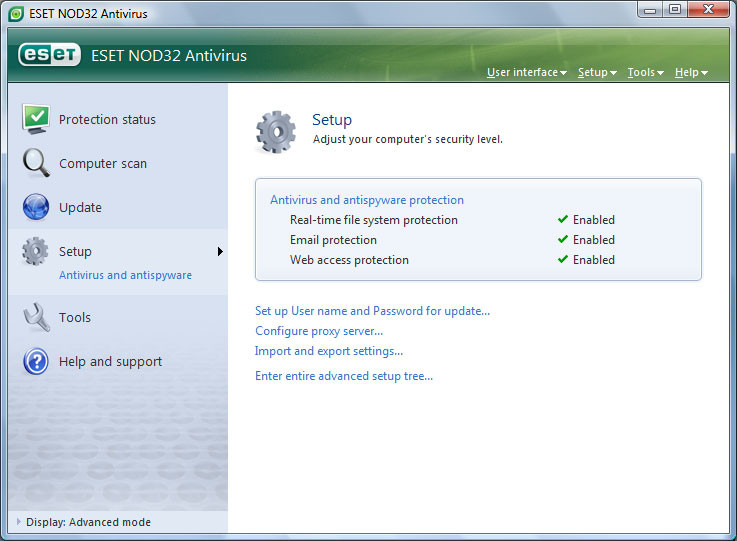Click the Web access protection label

click(x=349, y=260)
